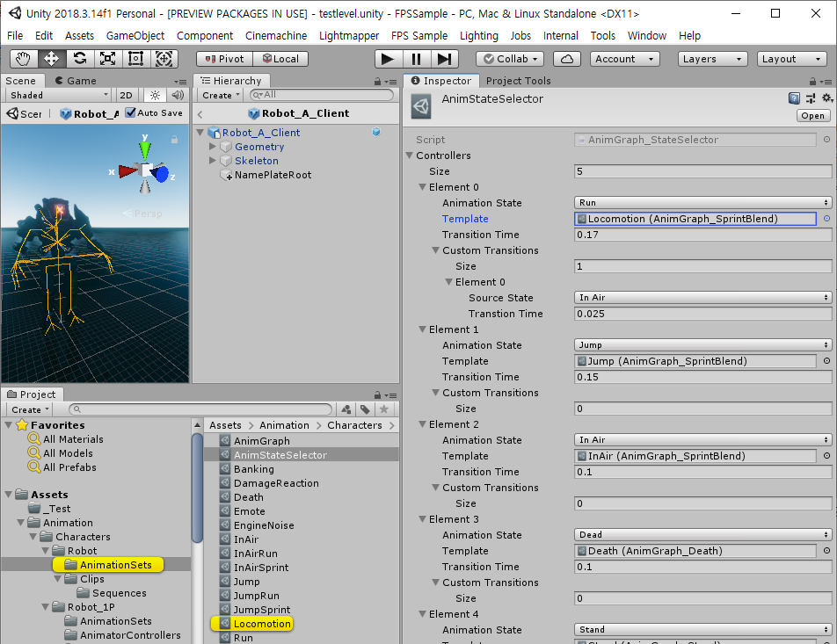The image size is (837, 644).
Task: Open Hierarchy Create dropdown
Action: [x=221, y=95]
